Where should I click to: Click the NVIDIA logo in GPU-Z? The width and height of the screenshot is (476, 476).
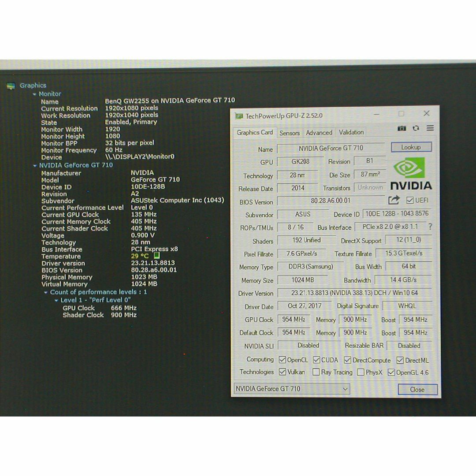click(x=411, y=173)
